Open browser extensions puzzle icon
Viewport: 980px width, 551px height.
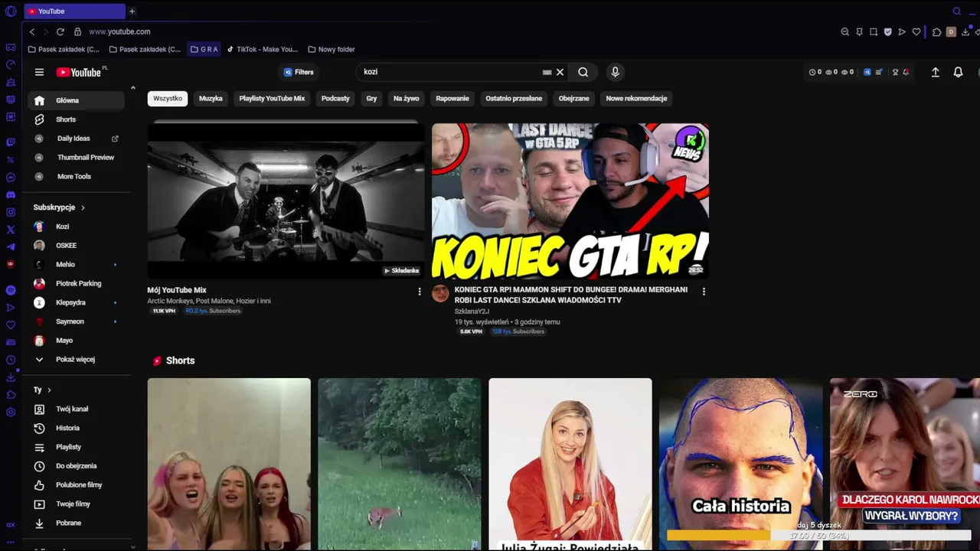pyautogui.click(x=936, y=31)
